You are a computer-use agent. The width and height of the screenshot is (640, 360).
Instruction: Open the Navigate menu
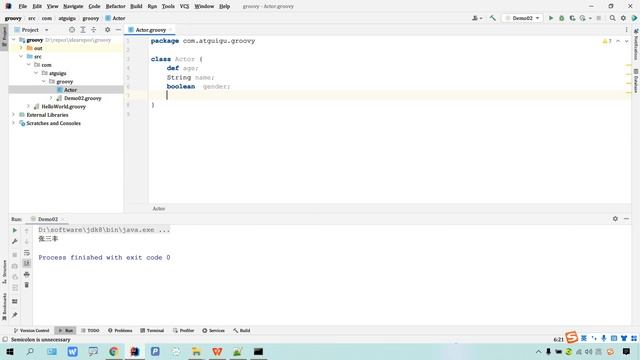point(73,6)
